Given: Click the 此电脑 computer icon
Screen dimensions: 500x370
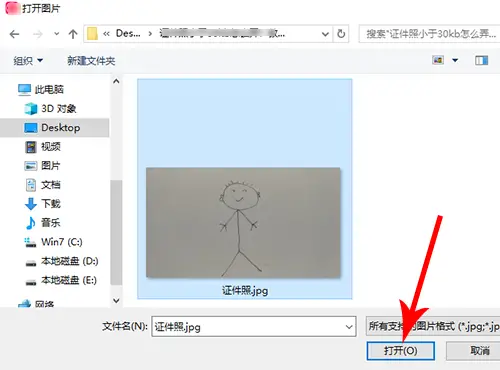Looking at the screenshot, I should (x=24, y=90).
